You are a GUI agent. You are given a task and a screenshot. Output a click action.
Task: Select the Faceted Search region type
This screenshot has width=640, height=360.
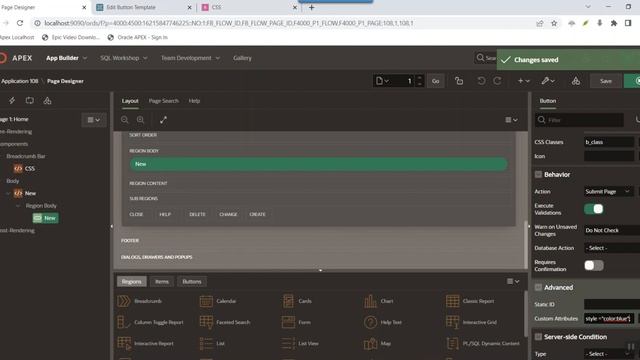tap(224, 322)
